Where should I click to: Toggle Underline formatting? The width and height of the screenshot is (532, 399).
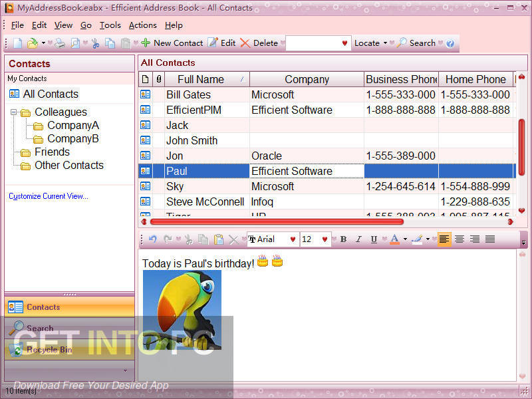(x=374, y=239)
